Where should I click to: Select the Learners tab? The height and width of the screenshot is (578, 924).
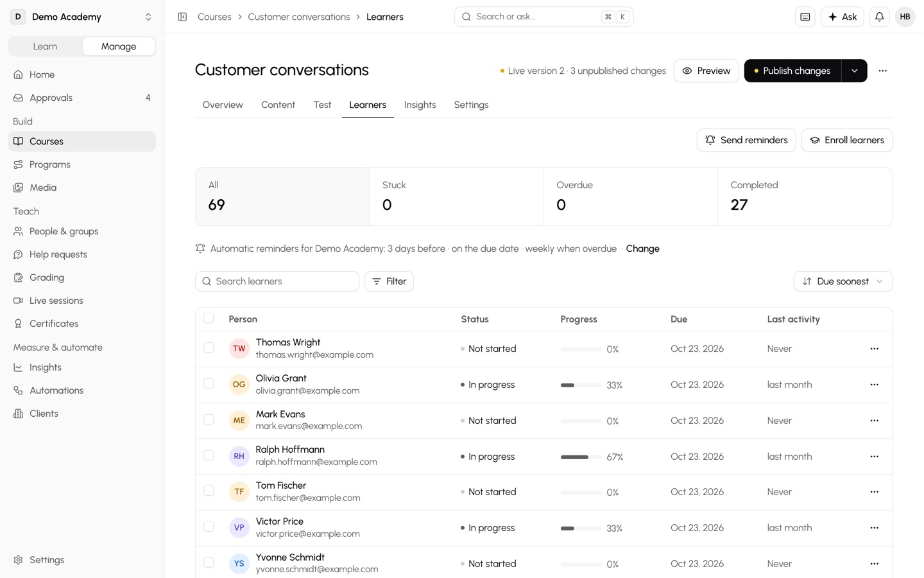pyautogui.click(x=368, y=105)
